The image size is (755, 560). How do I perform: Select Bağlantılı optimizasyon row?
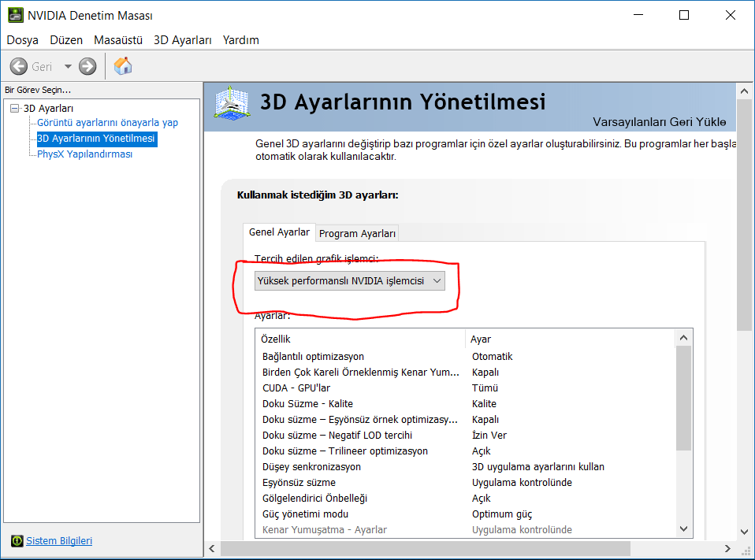[466, 357]
